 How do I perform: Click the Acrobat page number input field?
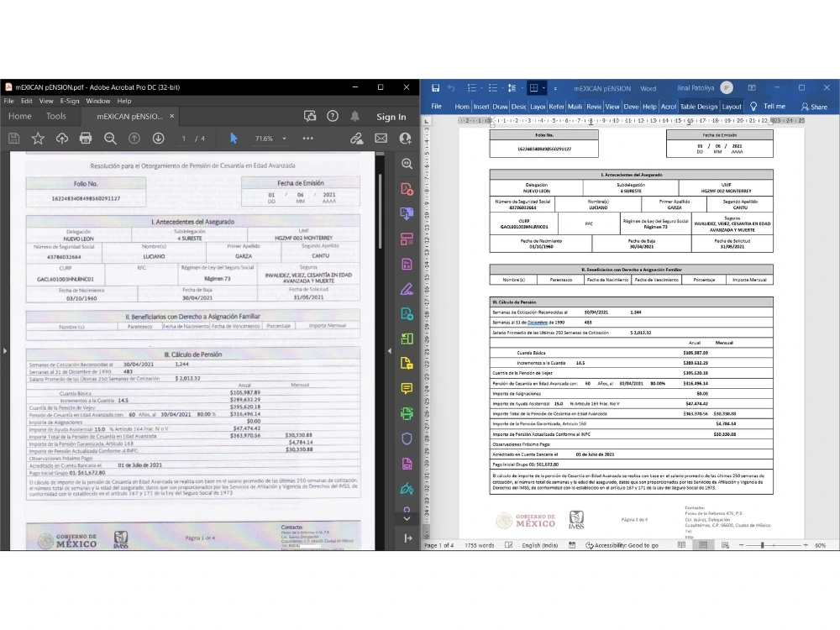tap(184, 139)
